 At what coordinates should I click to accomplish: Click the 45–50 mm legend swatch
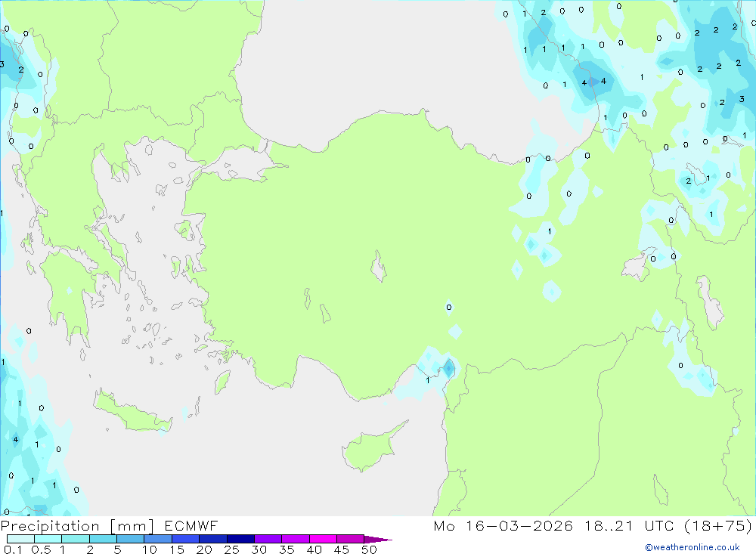pos(351,539)
